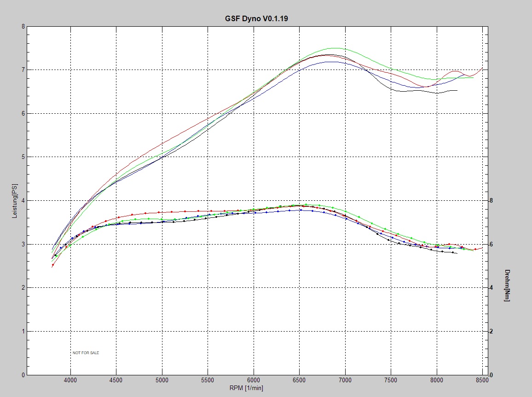Click the 5000 tick on the RPM axis

pos(162,380)
